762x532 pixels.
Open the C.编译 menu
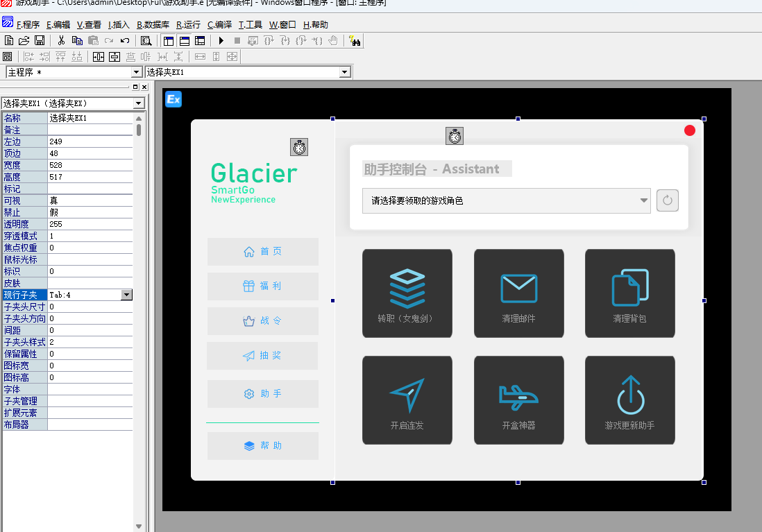click(220, 25)
